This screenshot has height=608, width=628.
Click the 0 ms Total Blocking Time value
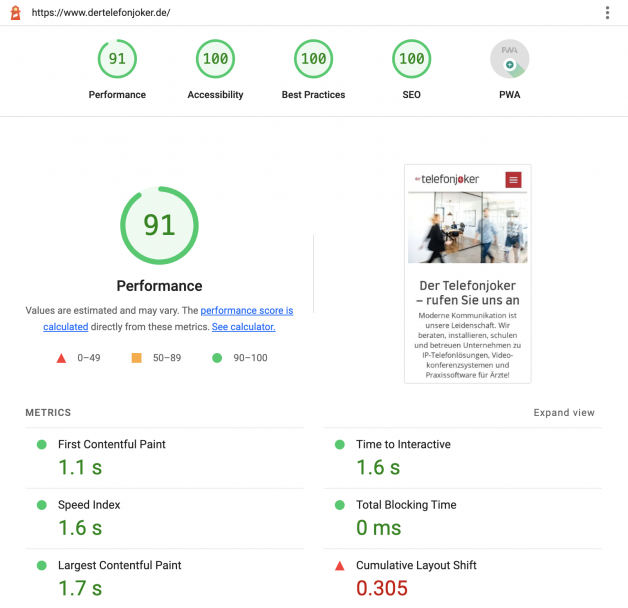(x=378, y=528)
